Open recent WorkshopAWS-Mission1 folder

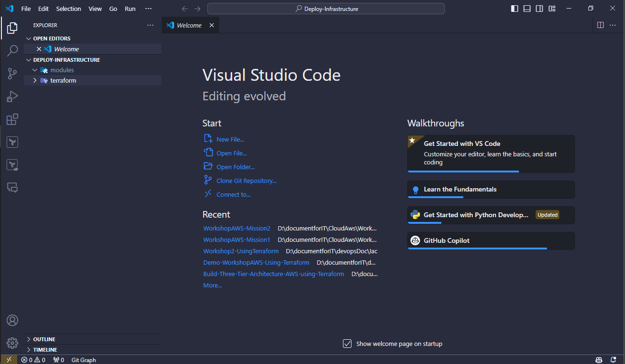236,239
